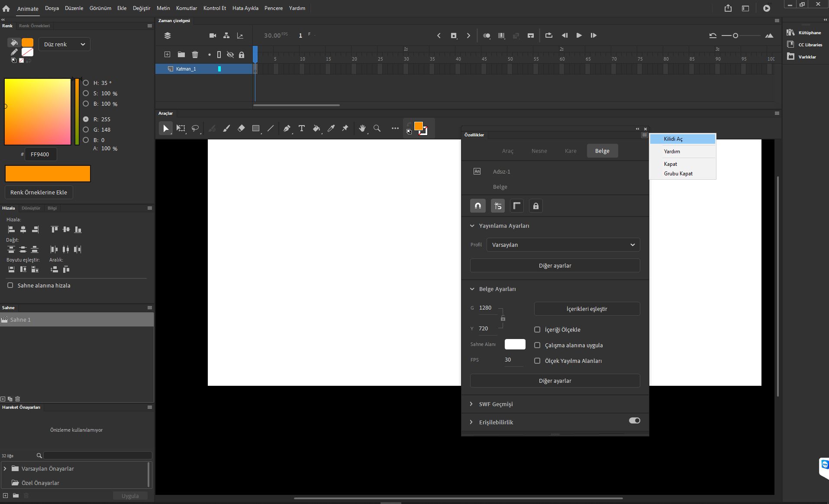Choose Kilidi Aç from context menu
This screenshot has height=504, width=829.
tap(673, 139)
